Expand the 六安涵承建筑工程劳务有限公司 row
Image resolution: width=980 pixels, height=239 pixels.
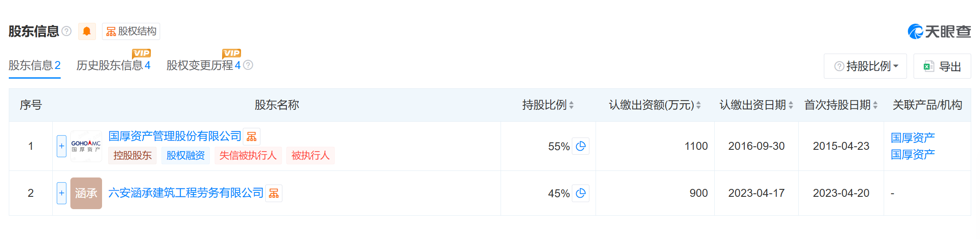click(62, 193)
